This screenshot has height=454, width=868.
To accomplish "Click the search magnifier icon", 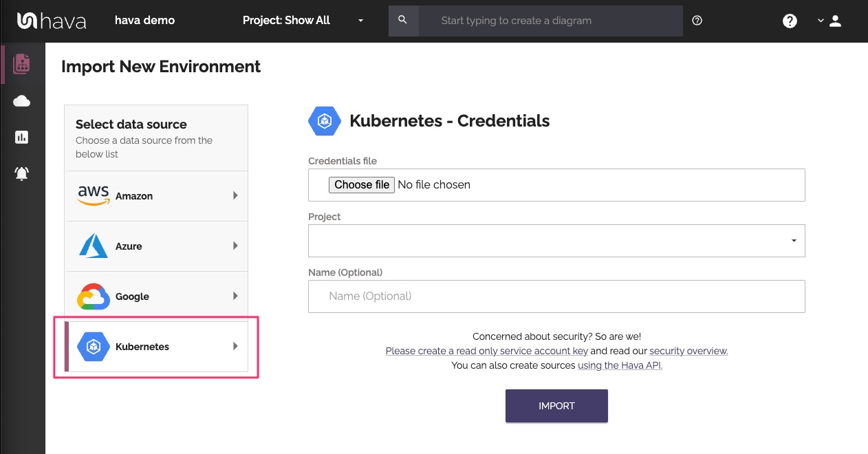I will (x=403, y=21).
